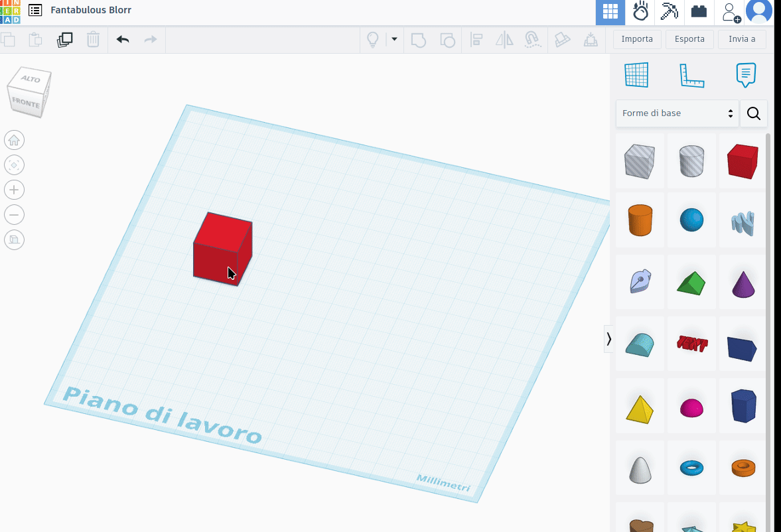Click the Esporta button

click(689, 39)
